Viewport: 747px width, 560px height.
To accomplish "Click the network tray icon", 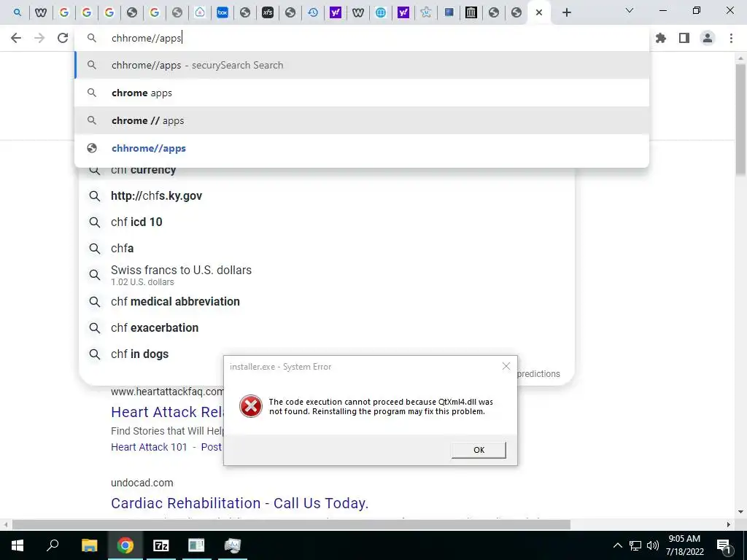I will [x=635, y=545].
